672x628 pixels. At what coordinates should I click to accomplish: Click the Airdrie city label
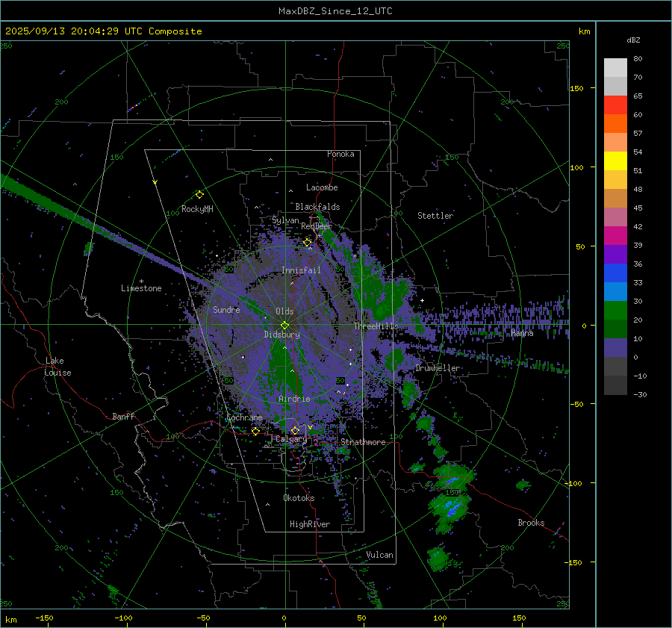(294, 399)
